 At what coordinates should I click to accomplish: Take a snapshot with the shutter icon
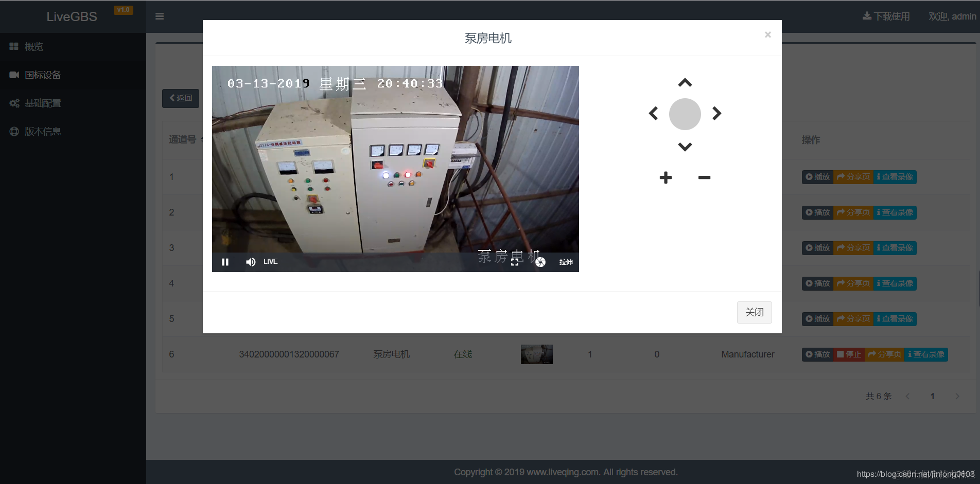pyautogui.click(x=540, y=262)
